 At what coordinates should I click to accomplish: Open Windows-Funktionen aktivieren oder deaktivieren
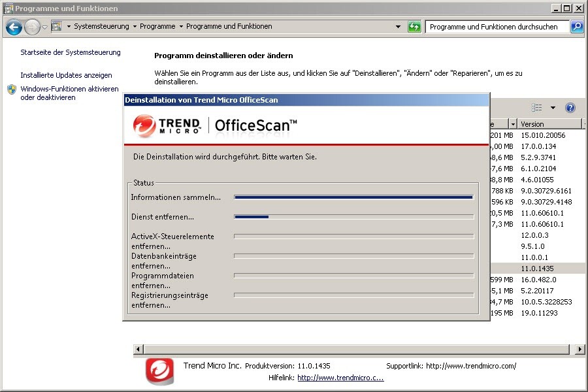(69, 93)
